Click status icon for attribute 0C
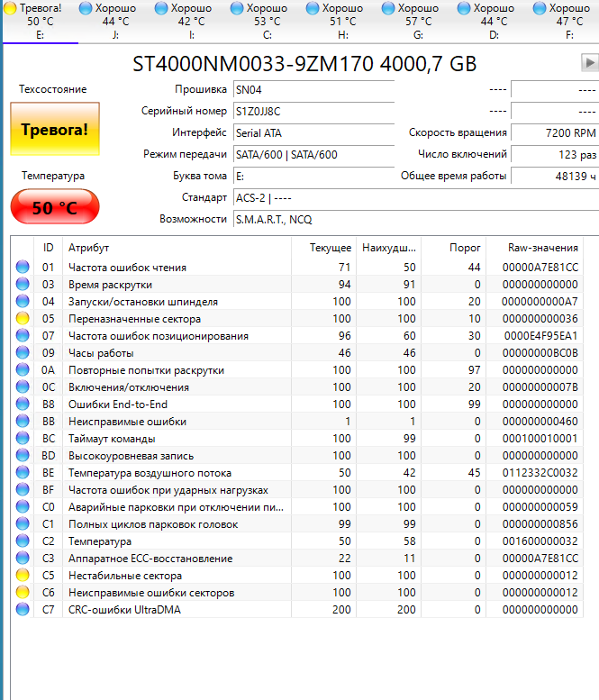The height and width of the screenshot is (700, 599). pos(23,386)
